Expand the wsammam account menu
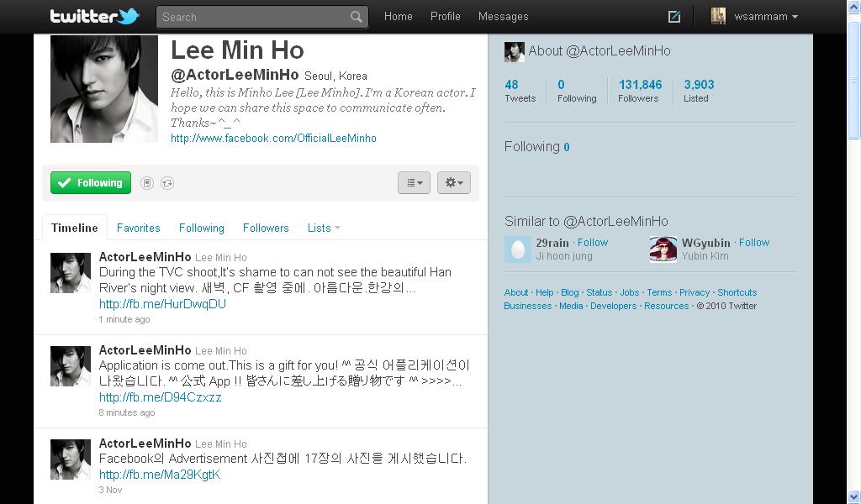This screenshot has height=504, width=861. [766, 17]
